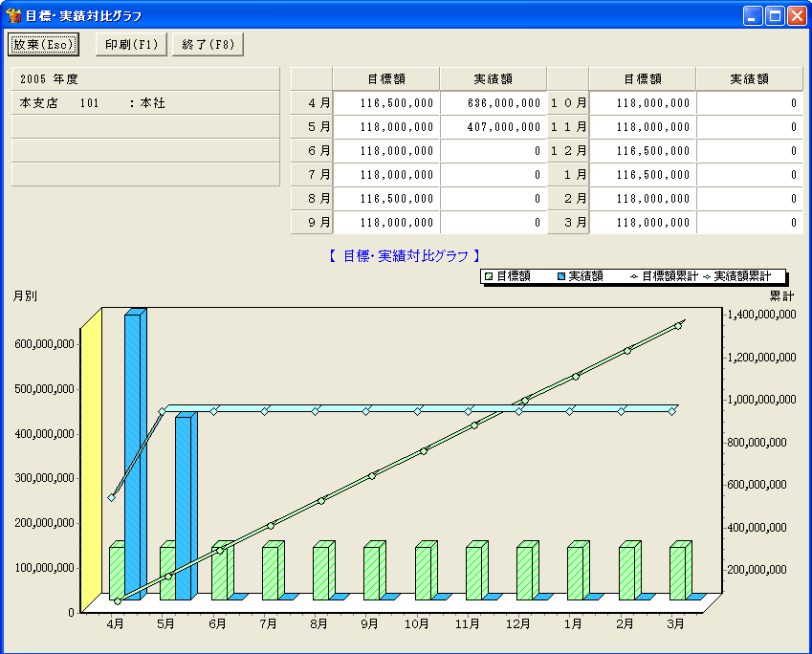The height and width of the screenshot is (654, 812).
Task: Click the 10月 target amount cell
Action: [643, 103]
